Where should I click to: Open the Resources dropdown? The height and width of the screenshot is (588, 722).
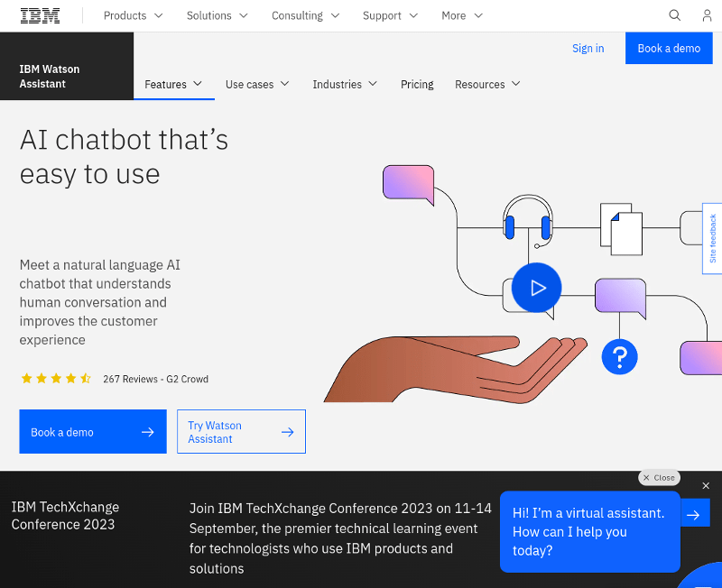pos(487,84)
